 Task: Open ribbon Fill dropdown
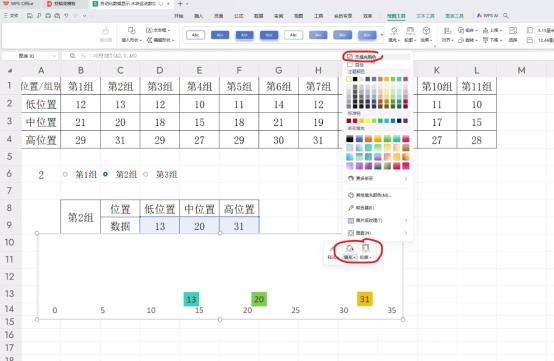click(x=394, y=35)
